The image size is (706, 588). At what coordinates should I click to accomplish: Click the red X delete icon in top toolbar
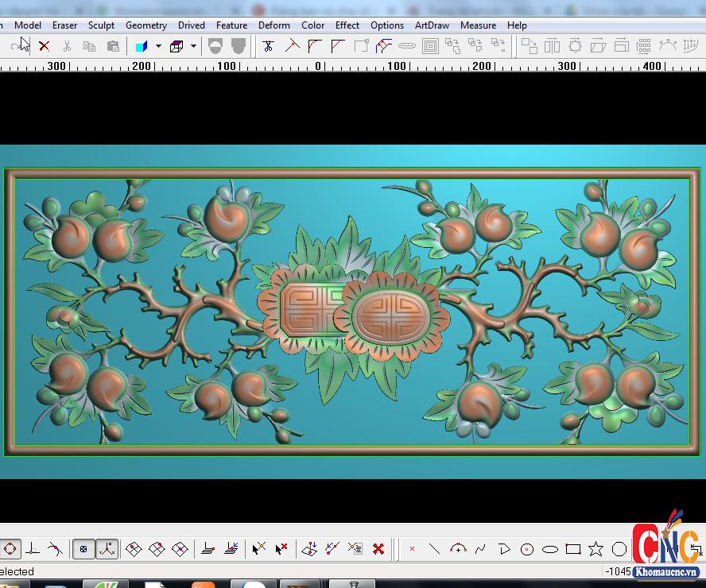click(x=45, y=46)
